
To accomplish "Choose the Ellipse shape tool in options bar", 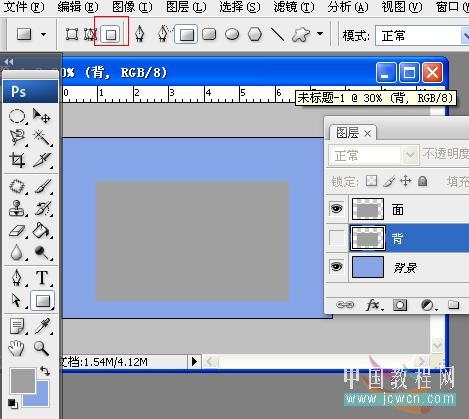I will coord(232,34).
